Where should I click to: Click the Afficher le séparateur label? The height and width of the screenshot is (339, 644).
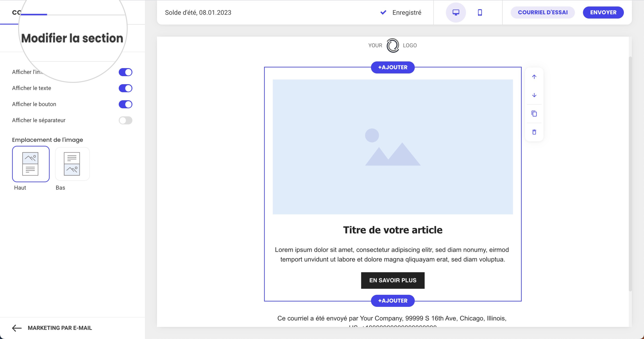tap(39, 120)
